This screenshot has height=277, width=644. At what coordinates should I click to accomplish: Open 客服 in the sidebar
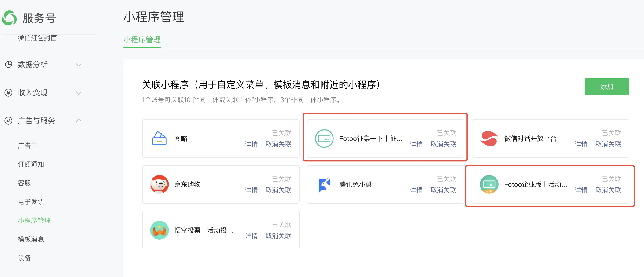point(24,183)
